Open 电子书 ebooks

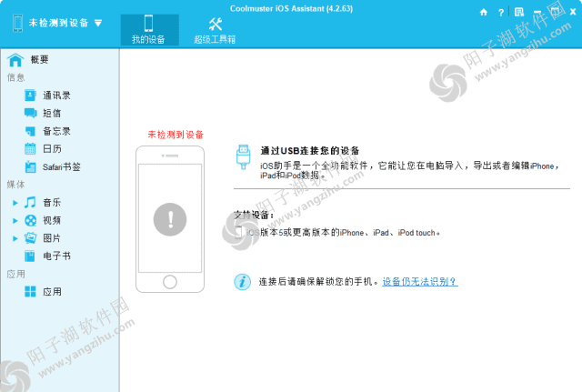[56, 256]
